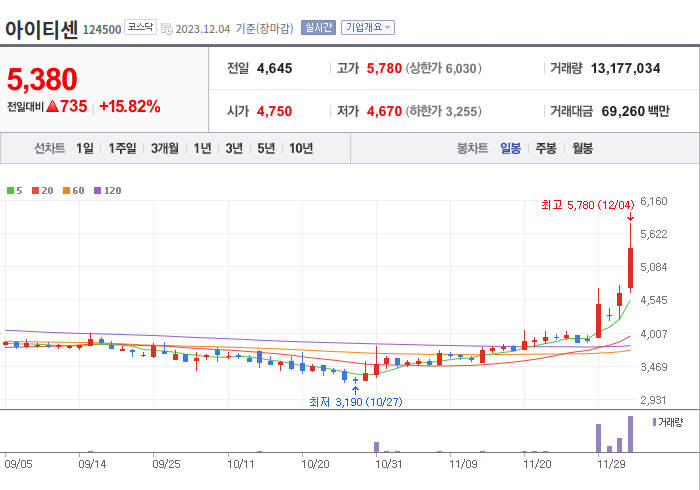
Task: Click the 시가 value 4,750
Action: click(275, 111)
